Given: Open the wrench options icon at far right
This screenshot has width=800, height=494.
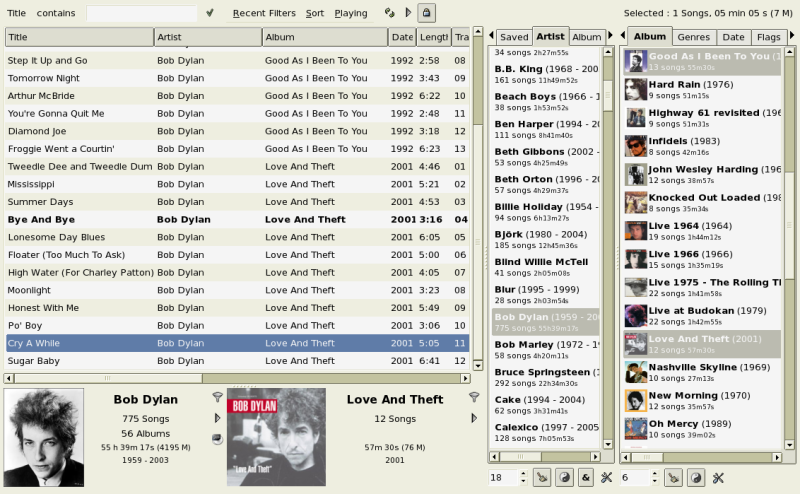Looking at the screenshot, I should pos(718,478).
